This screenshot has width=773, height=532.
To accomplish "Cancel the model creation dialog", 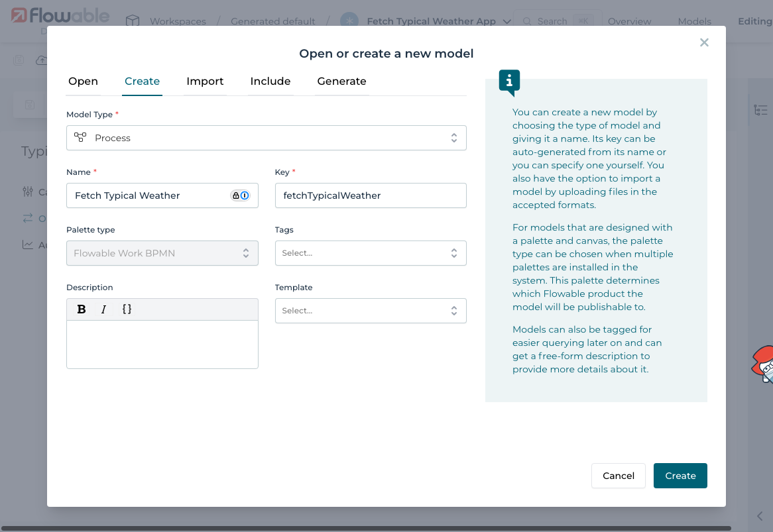I will pyautogui.click(x=618, y=475).
